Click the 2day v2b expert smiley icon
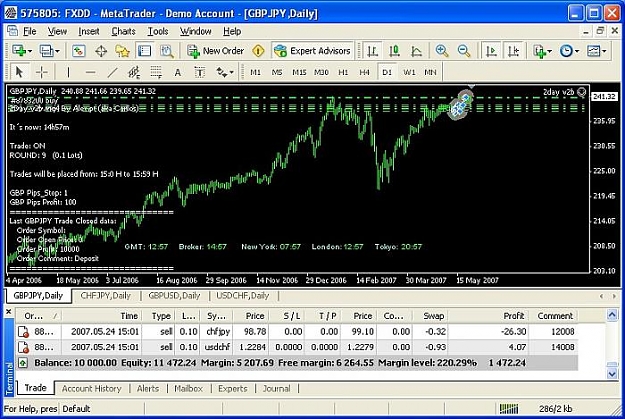The image size is (625, 419). pyautogui.click(x=582, y=92)
